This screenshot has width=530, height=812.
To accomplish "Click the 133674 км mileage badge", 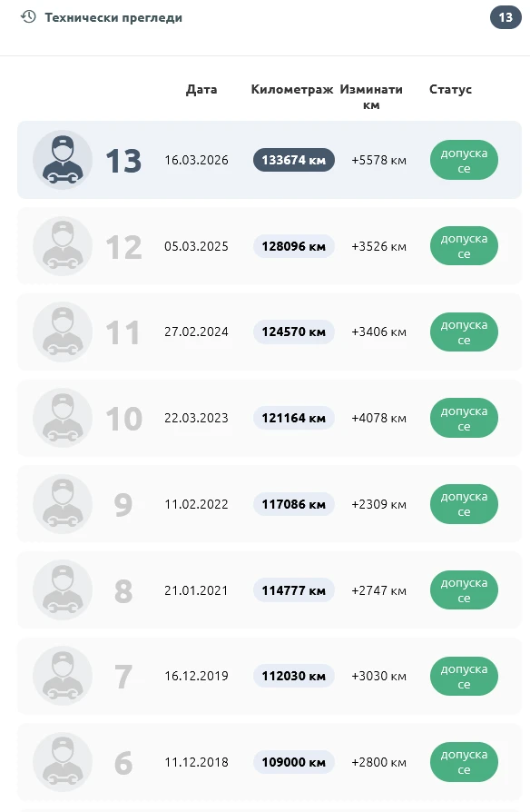I will pyautogui.click(x=293, y=160).
